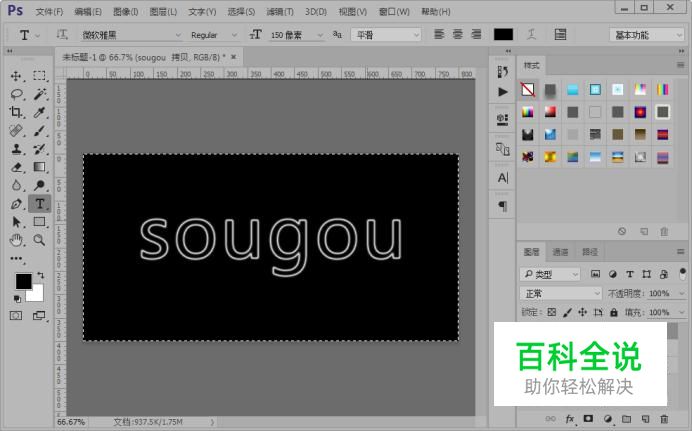This screenshot has width=692, height=431.
Task: Select the Brush tool
Action: [x=39, y=131]
